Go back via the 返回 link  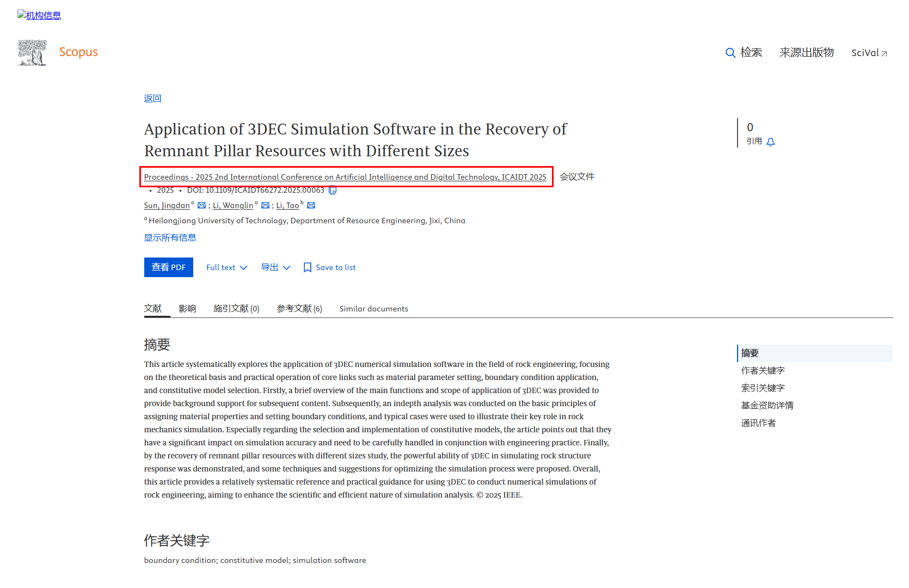point(152,99)
